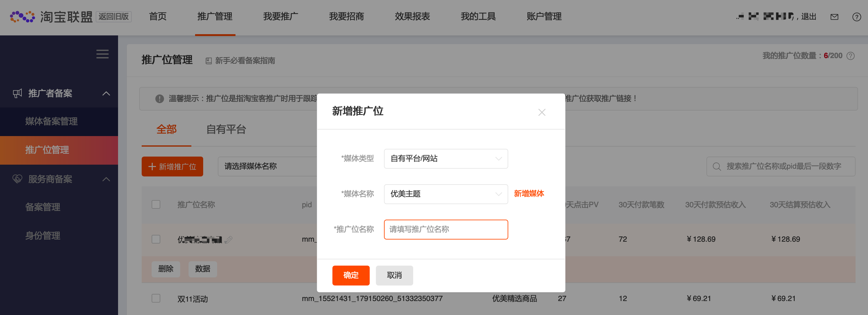Collapse the 推广者备案 section

106,93
